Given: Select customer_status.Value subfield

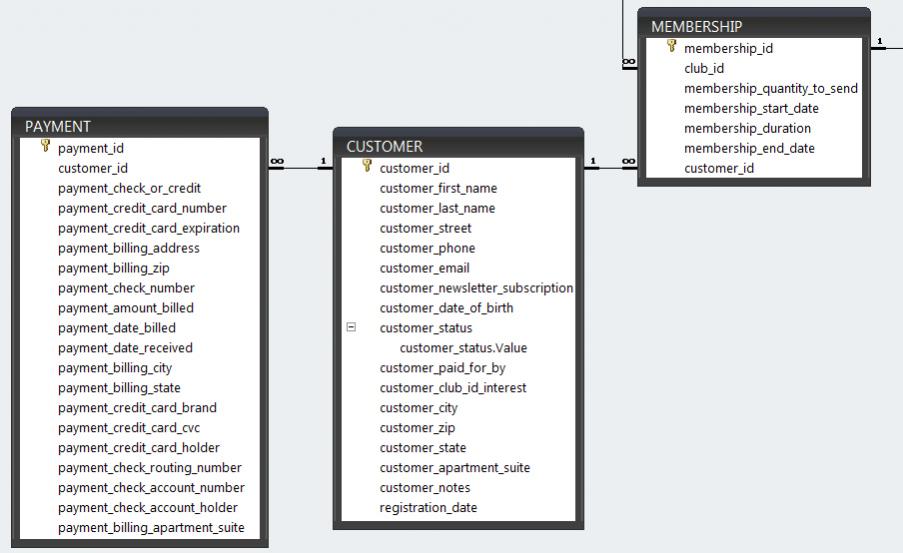Looking at the screenshot, I should 463,348.
